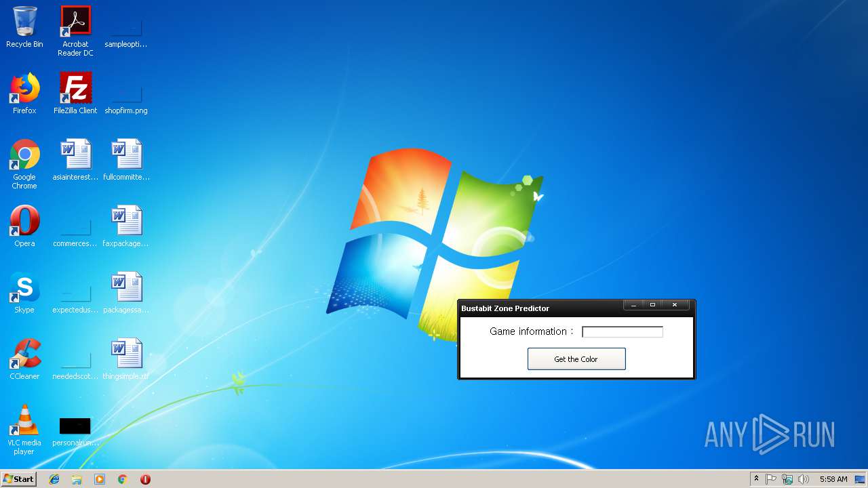Select the packagessa... Word document
The image size is (868, 488).
126,293
